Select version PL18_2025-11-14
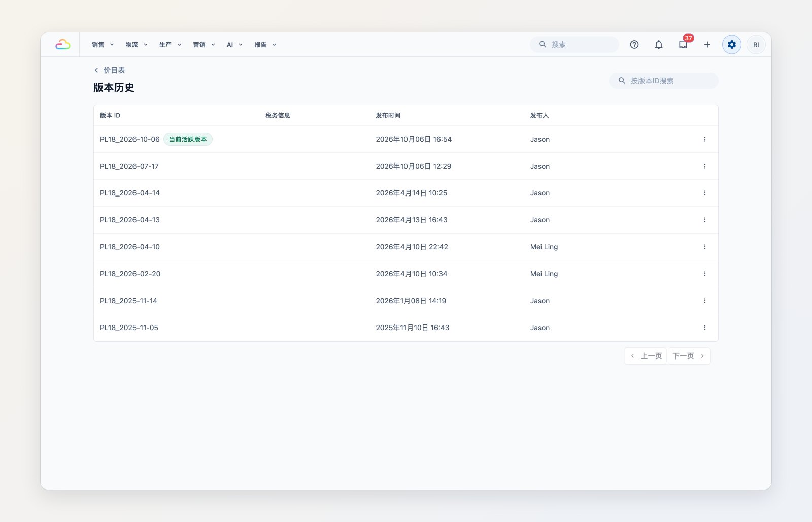Image resolution: width=812 pixels, height=522 pixels. click(129, 301)
